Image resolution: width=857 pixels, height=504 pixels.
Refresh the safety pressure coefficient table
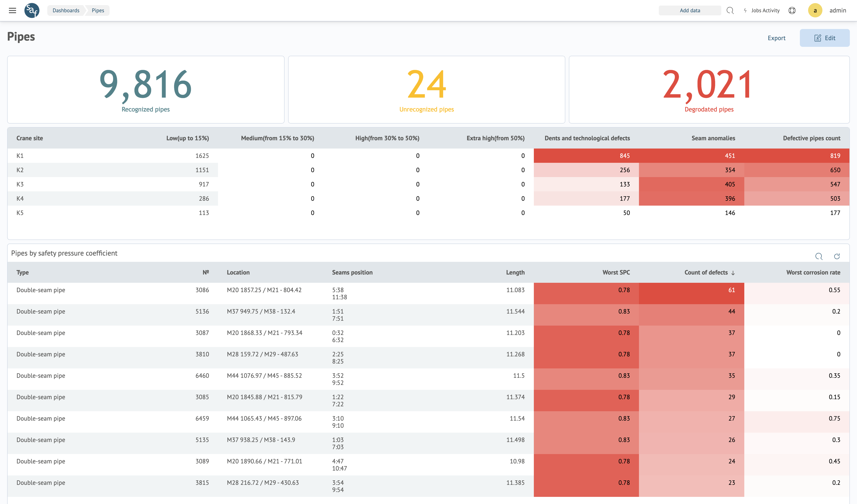[x=837, y=256]
